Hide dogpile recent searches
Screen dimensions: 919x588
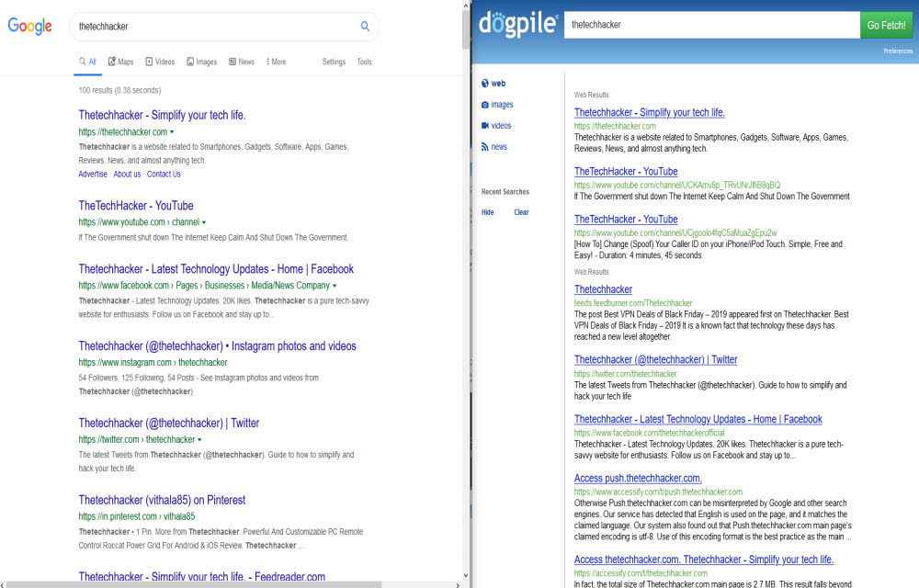(x=488, y=212)
